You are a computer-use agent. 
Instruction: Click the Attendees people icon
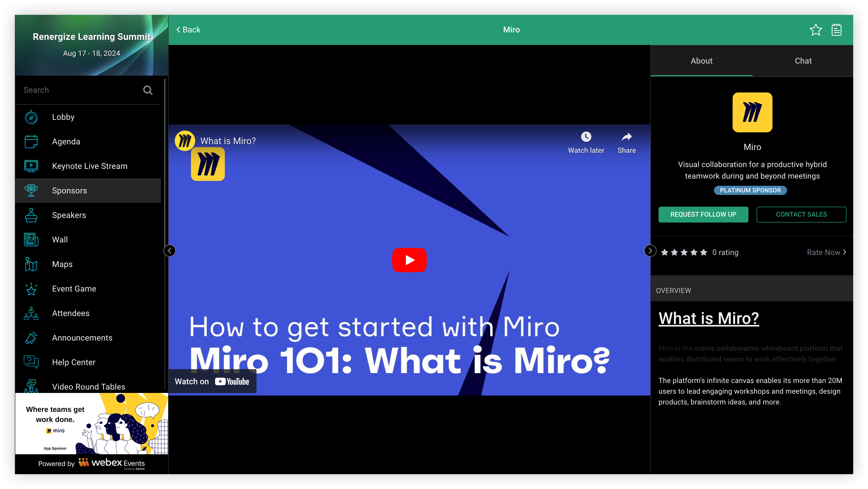pyautogui.click(x=31, y=313)
